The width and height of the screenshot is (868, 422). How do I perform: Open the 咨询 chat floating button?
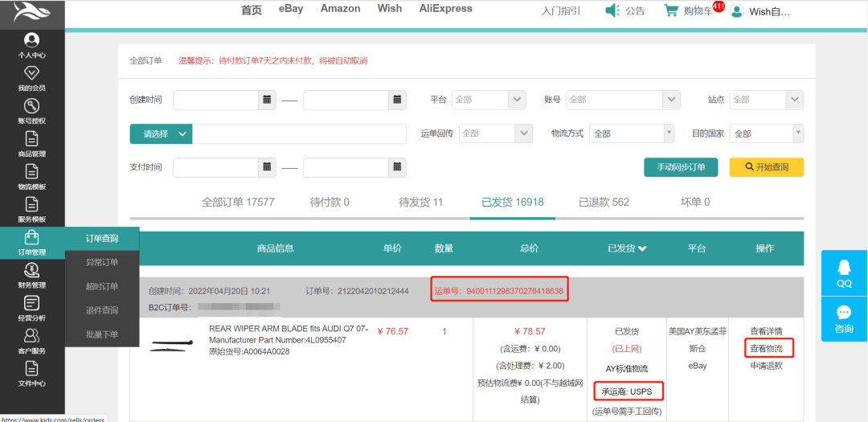[844, 319]
